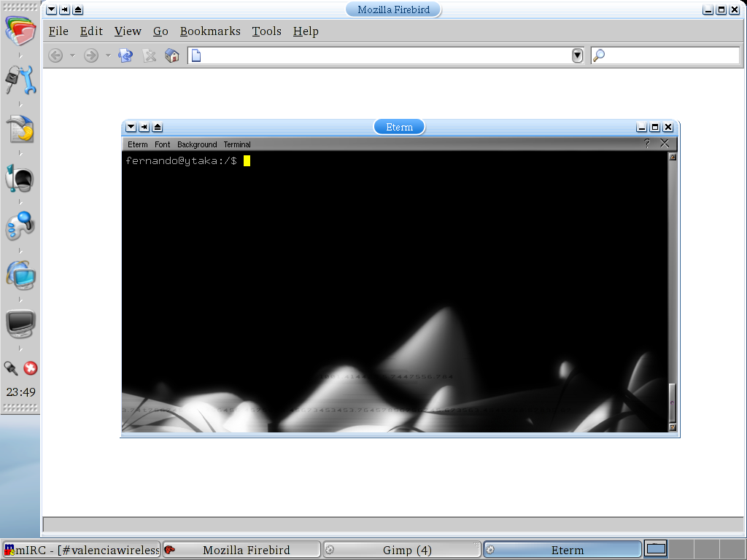The height and width of the screenshot is (560, 747).
Task: Open the Terminal menu in Eterm
Action: click(x=237, y=144)
